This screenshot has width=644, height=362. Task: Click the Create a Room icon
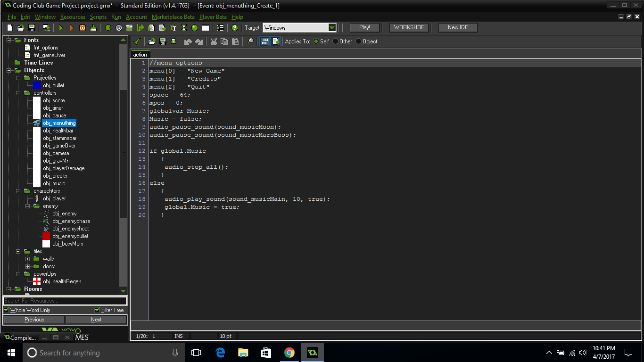pyautogui.click(x=205, y=27)
